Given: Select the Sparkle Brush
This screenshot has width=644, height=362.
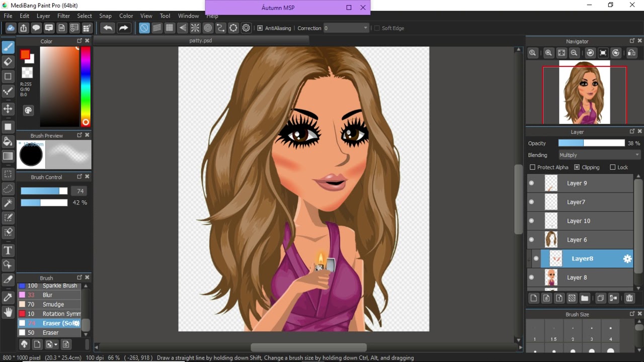Looking at the screenshot, I should tap(49, 286).
